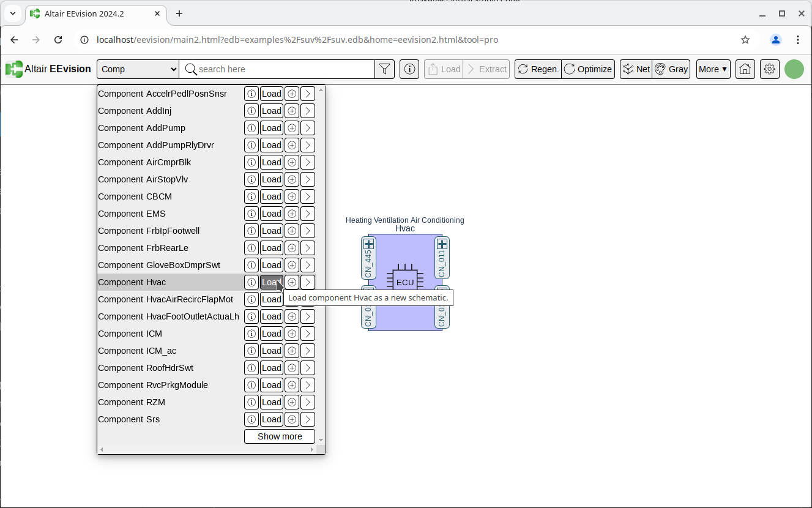Open the settings gear in EEvision toolbar
Image resolution: width=812 pixels, height=508 pixels.
click(x=769, y=69)
